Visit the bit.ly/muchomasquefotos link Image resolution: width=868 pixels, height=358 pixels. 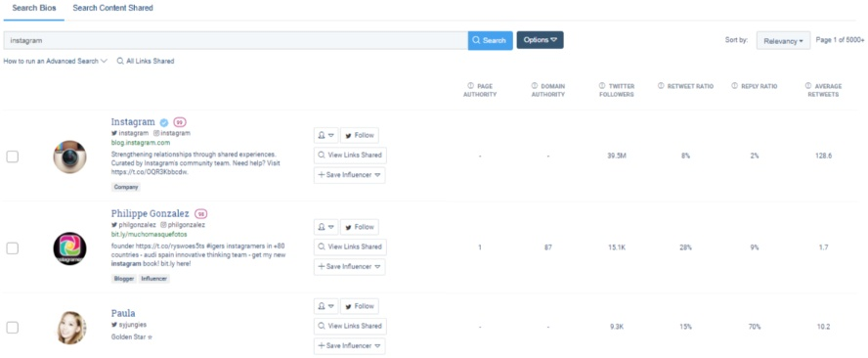(x=150, y=235)
